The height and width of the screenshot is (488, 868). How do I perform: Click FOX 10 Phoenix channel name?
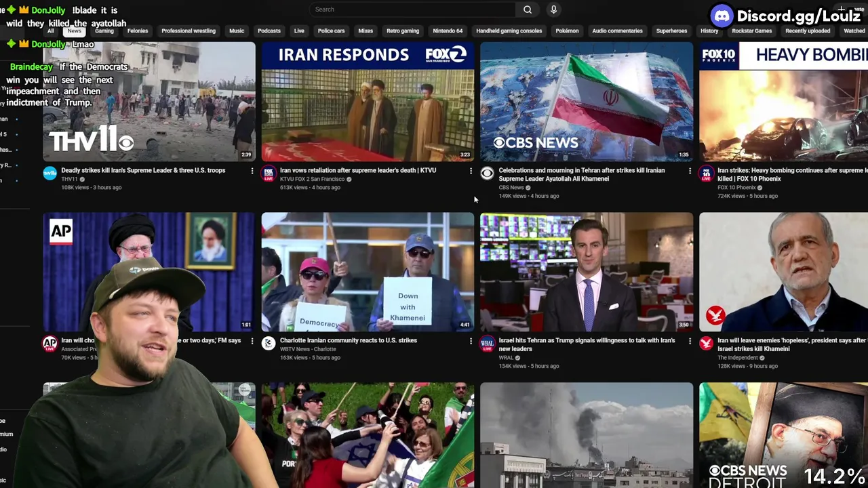pos(736,188)
